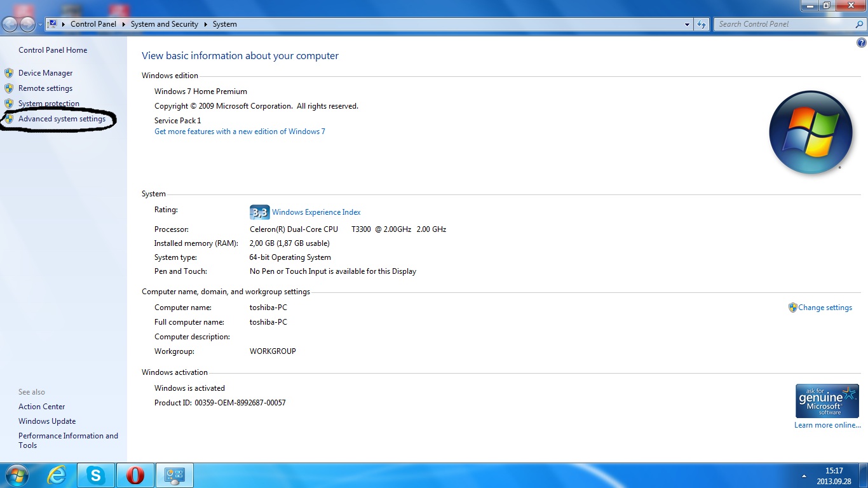Viewport: 868px width, 488px height.
Task: Open address bar previous locations dropdown
Action: tap(687, 24)
